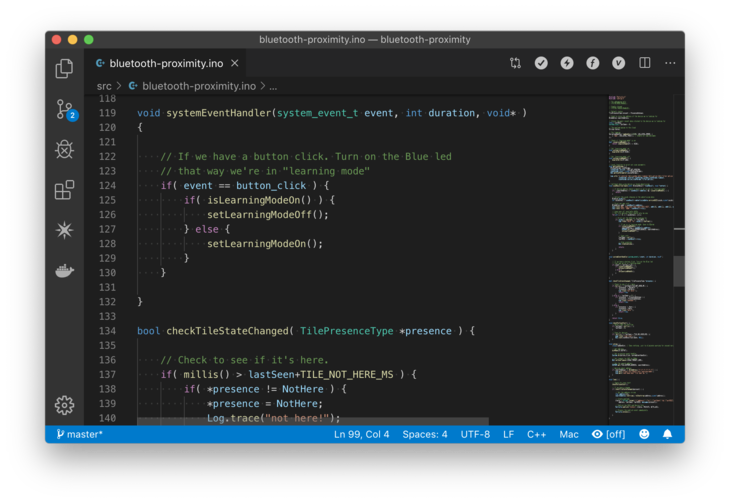Open the Particle Workbench spark icon
The height and width of the screenshot is (503, 730).
click(64, 230)
